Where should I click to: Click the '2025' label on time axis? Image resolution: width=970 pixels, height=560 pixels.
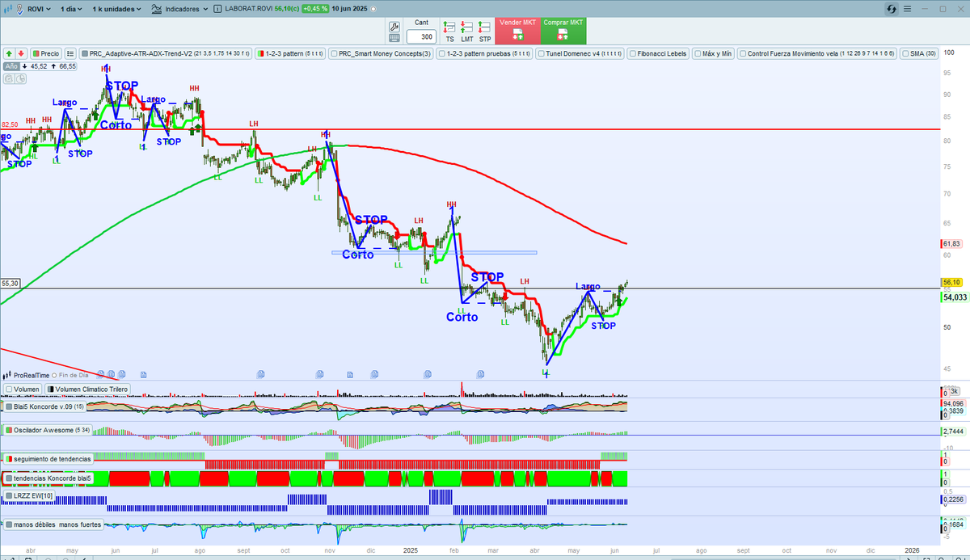(411, 550)
